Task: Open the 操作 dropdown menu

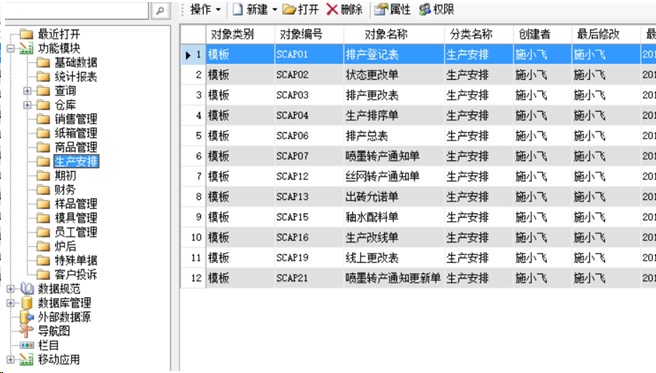Action: [205, 9]
